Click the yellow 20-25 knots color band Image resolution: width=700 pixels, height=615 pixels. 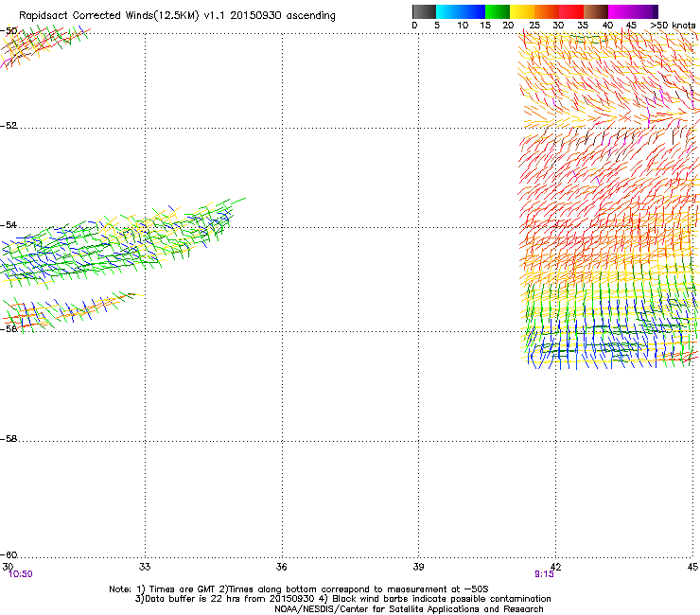522,11
